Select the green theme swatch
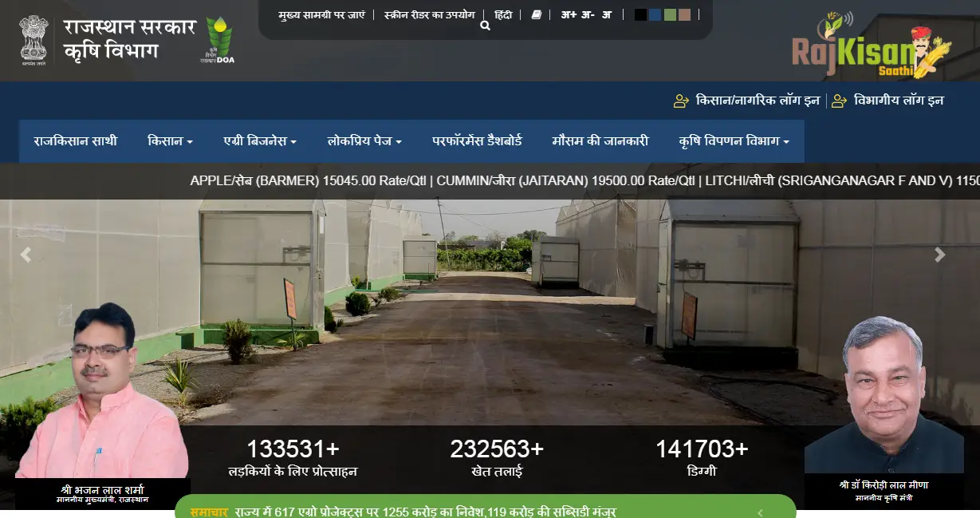Viewport: 980px width, 518px height. pos(670,14)
